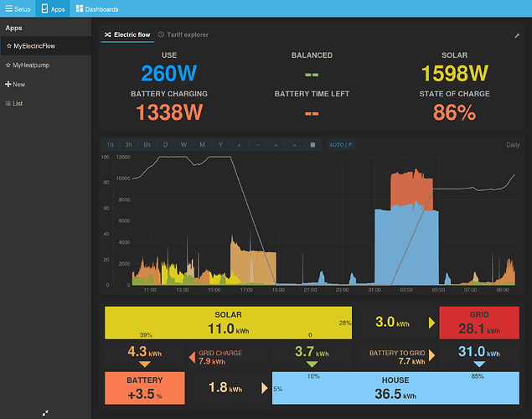Click the plus New app item
The height and width of the screenshot is (419, 532).
[x=15, y=84]
